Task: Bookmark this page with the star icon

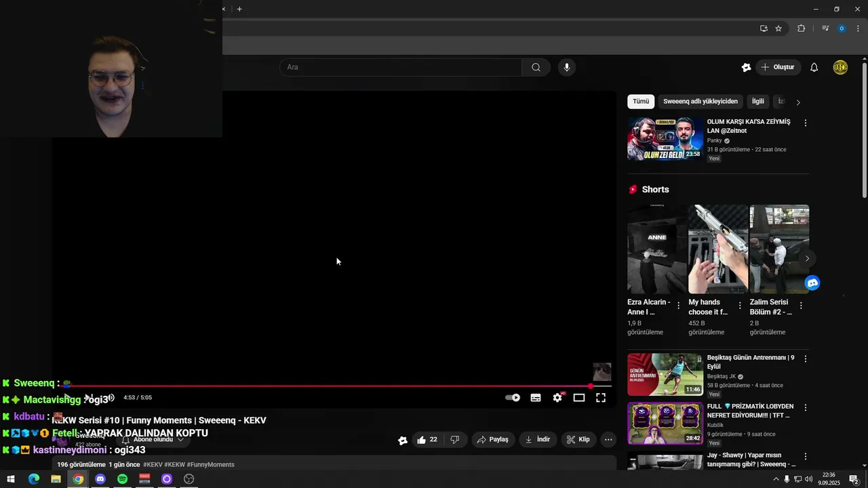Action: [x=778, y=28]
